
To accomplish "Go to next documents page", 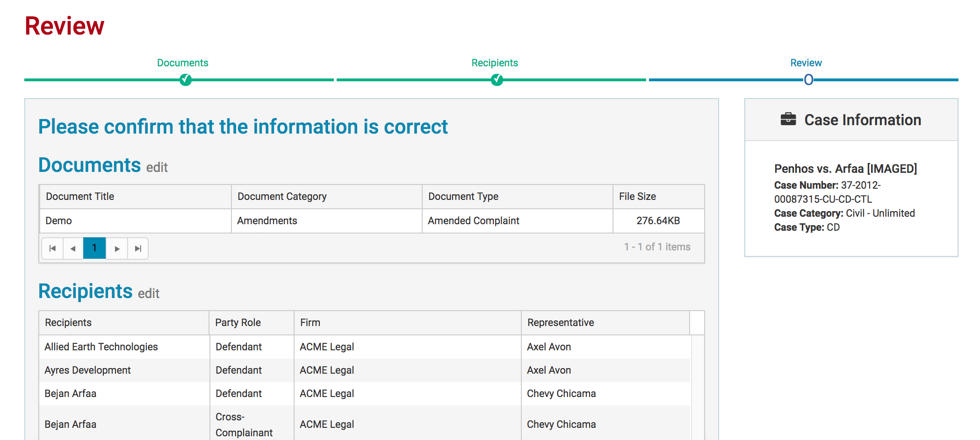I will tap(117, 248).
